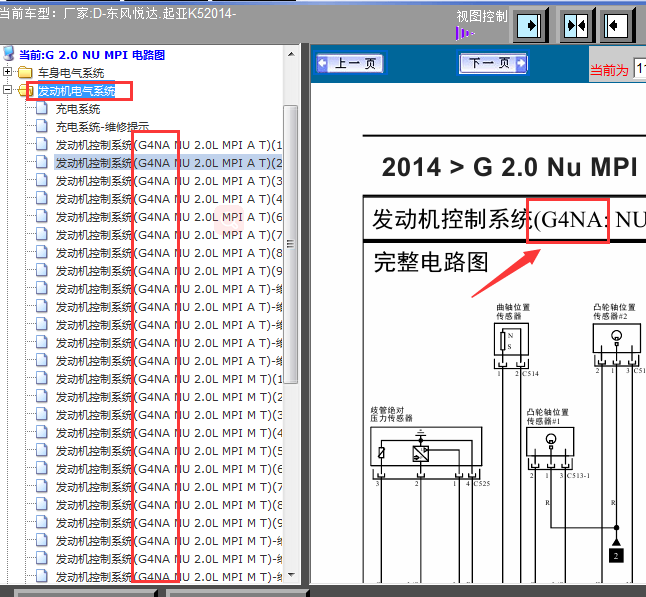Click document icon of A T (8) row
The width and height of the screenshot is (646, 597).
click(41, 252)
